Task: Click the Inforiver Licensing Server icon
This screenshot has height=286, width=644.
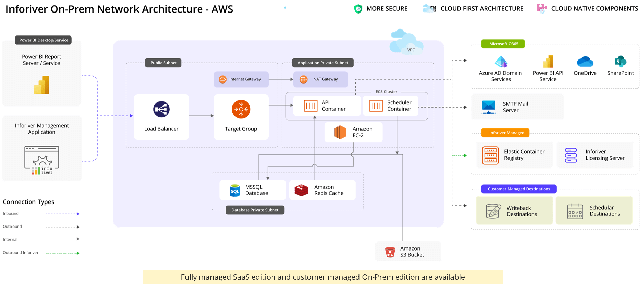Action: [x=571, y=155]
